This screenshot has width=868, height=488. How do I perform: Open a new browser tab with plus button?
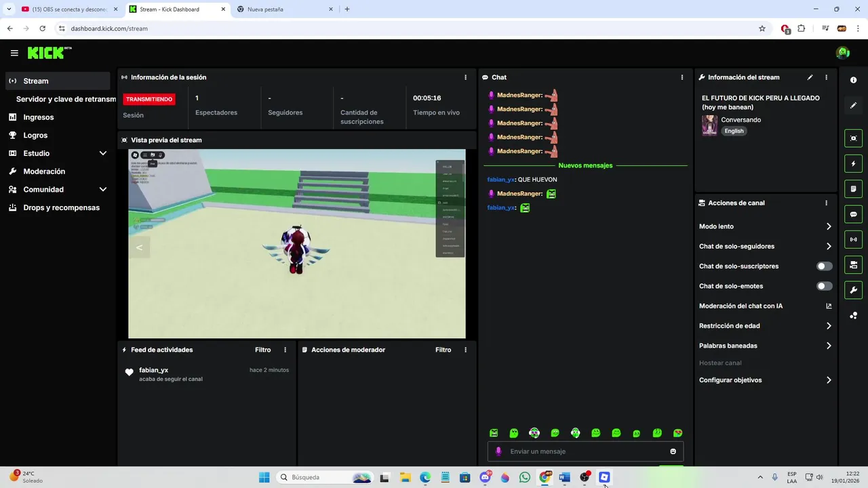(x=347, y=9)
